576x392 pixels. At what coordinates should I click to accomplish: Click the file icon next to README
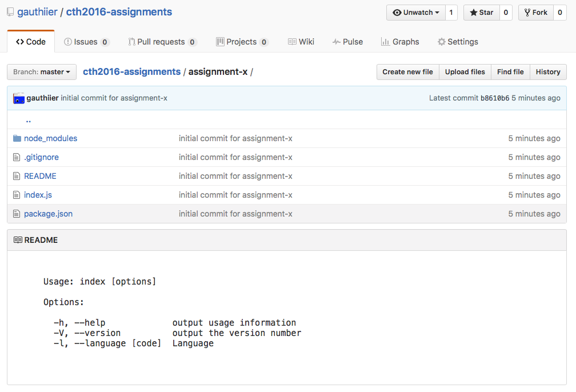[x=17, y=176]
